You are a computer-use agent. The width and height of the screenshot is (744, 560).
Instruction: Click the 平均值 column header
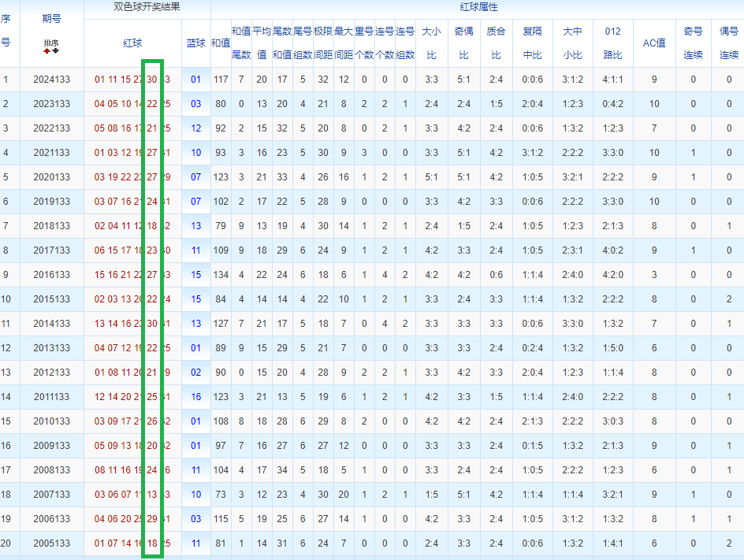(262, 43)
